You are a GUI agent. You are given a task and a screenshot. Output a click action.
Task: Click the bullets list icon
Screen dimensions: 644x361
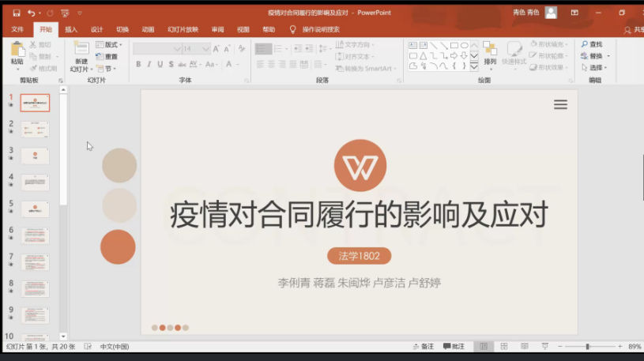click(x=263, y=49)
